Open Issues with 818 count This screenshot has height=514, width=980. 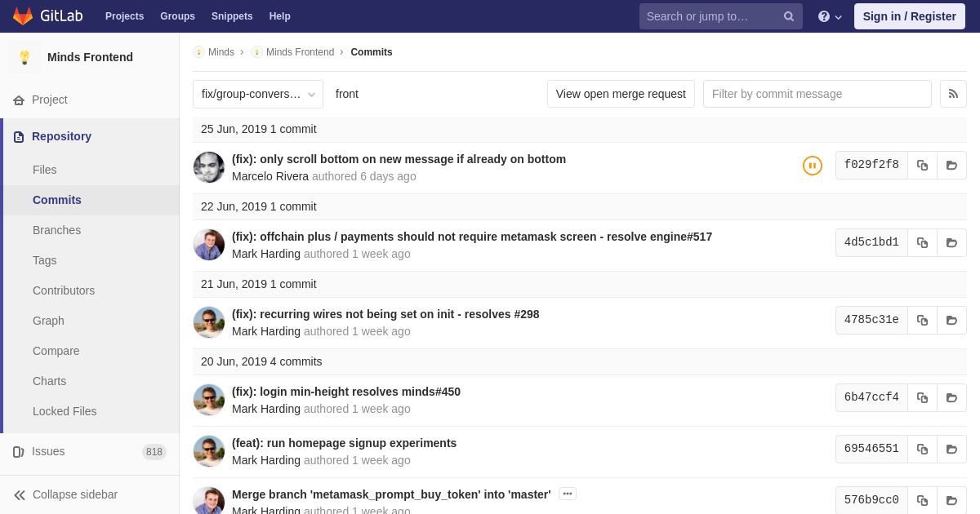[x=90, y=451]
